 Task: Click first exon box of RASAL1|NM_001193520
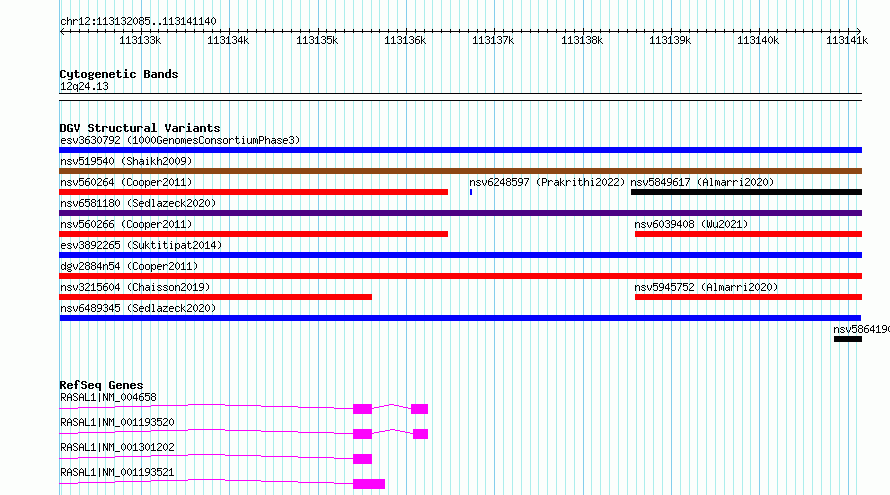tap(362, 434)
